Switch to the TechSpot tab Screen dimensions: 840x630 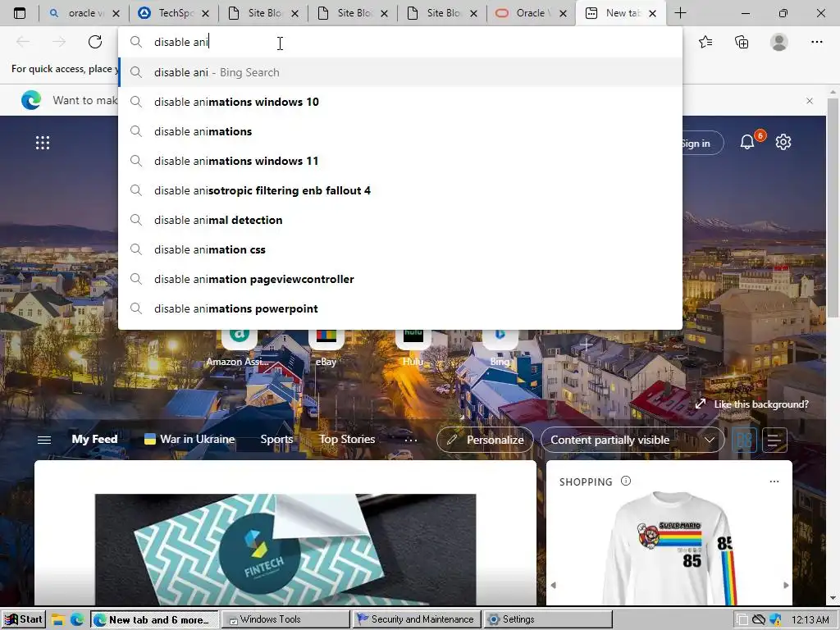pos(176,13)
